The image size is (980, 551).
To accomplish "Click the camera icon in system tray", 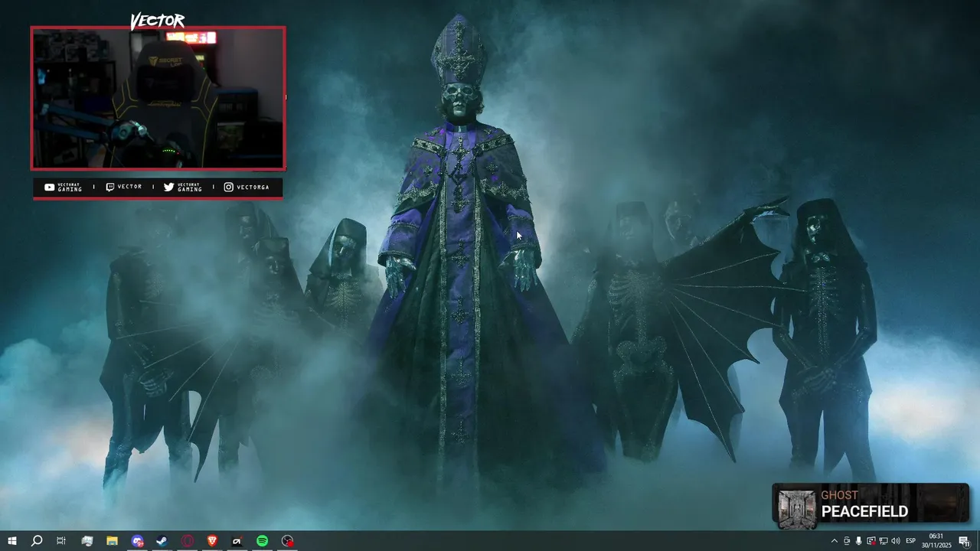I will click(x=847, y=541).
